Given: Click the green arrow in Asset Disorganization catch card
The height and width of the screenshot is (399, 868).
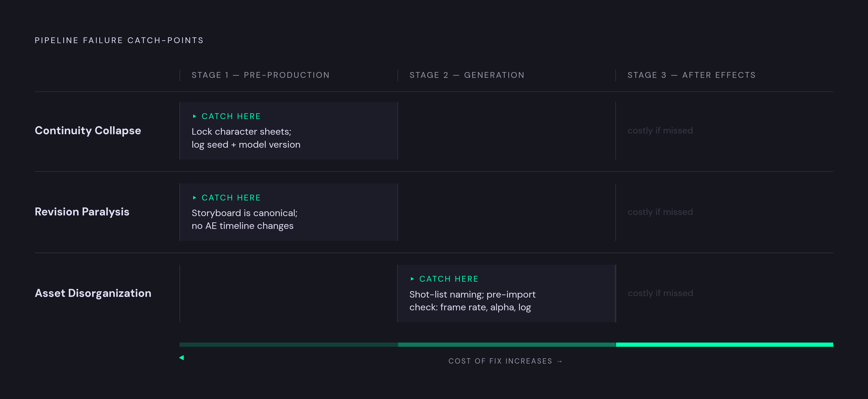Looking at the screenshot, I should click(x=412, y=279).
